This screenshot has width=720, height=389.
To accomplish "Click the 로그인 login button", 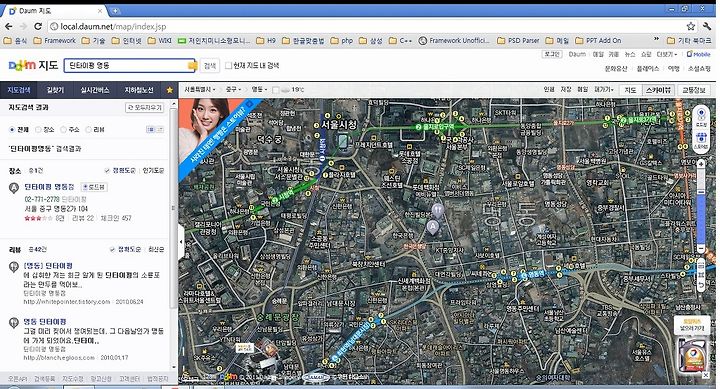I will point(552,54).
